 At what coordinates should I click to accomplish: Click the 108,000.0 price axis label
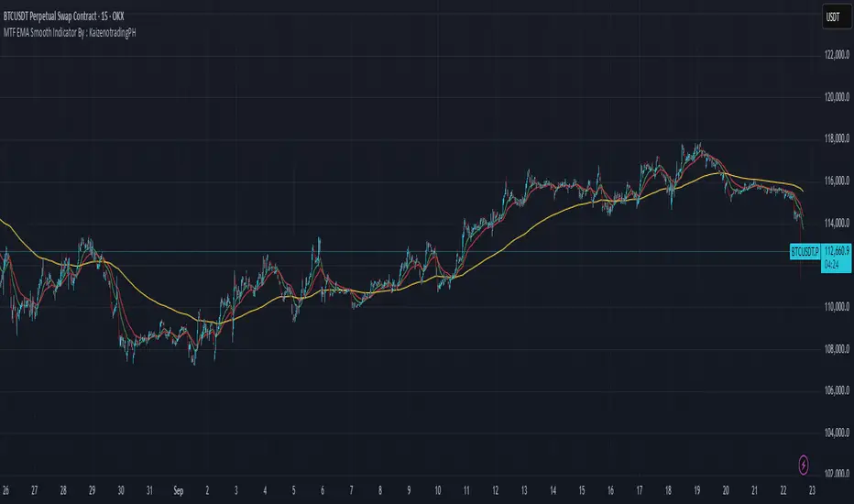point(837,349)
